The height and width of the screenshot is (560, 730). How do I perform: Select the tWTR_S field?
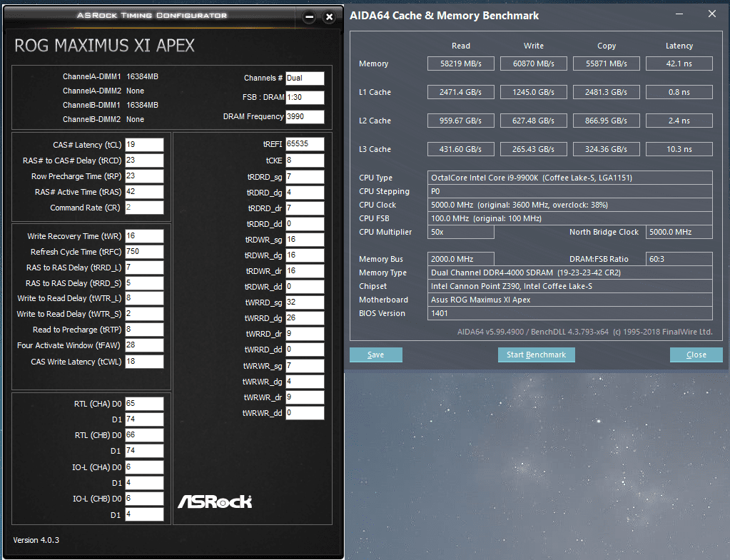[144, 314]
